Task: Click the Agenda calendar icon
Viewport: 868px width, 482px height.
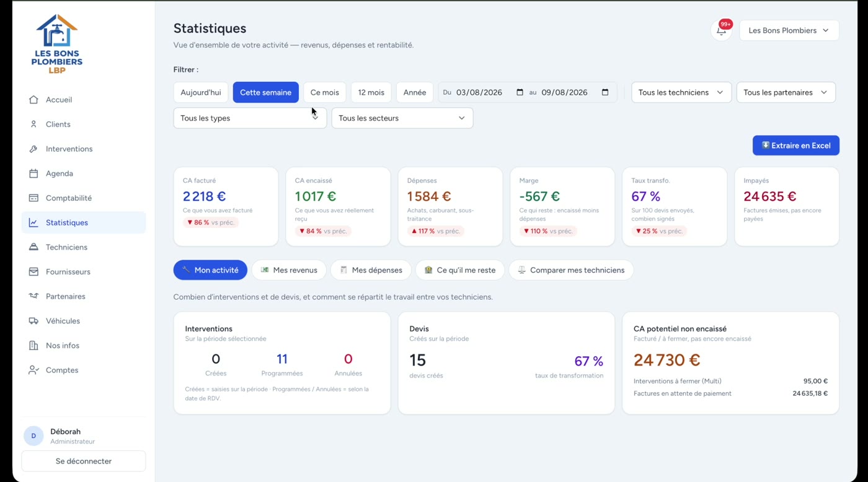Action: click(x=33, y=173)
